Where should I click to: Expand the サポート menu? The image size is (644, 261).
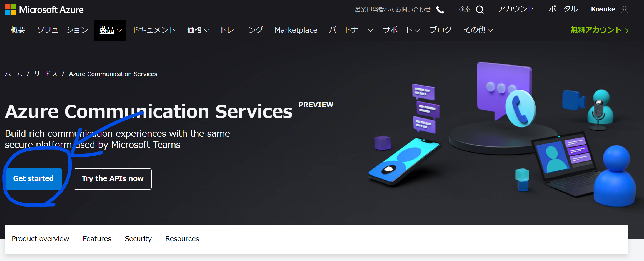[401, 30]
